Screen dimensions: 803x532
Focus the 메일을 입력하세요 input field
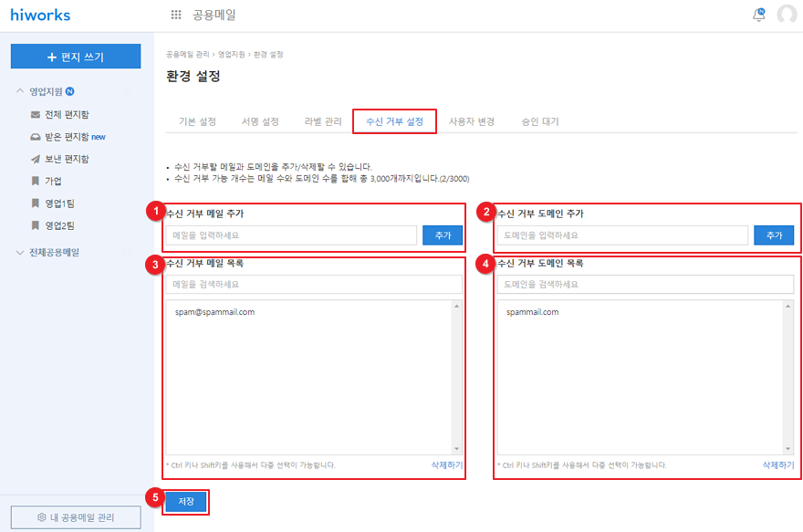[x=291, y=235]
